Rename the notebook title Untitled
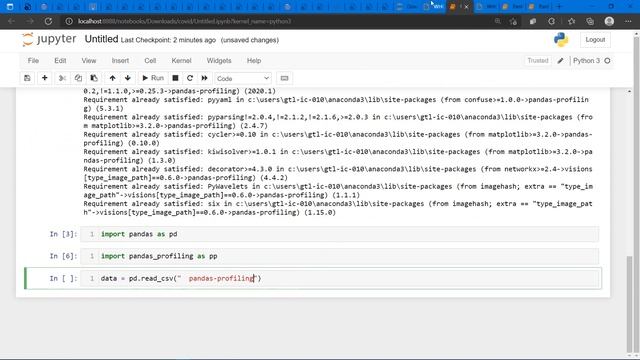Screen dimensions: 640x360 click(101, 39)
